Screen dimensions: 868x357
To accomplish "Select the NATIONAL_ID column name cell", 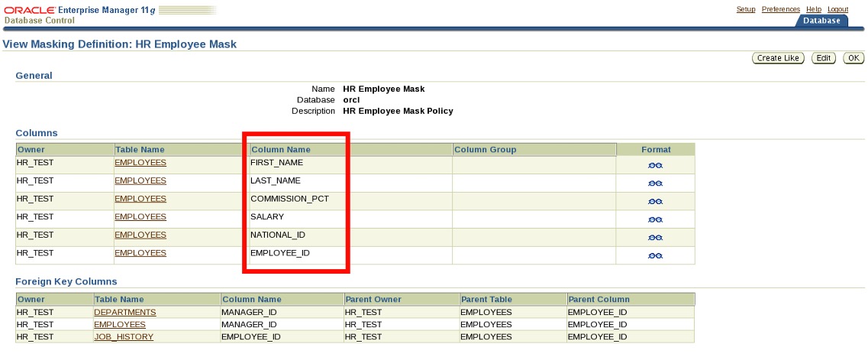I will point(350,237).
